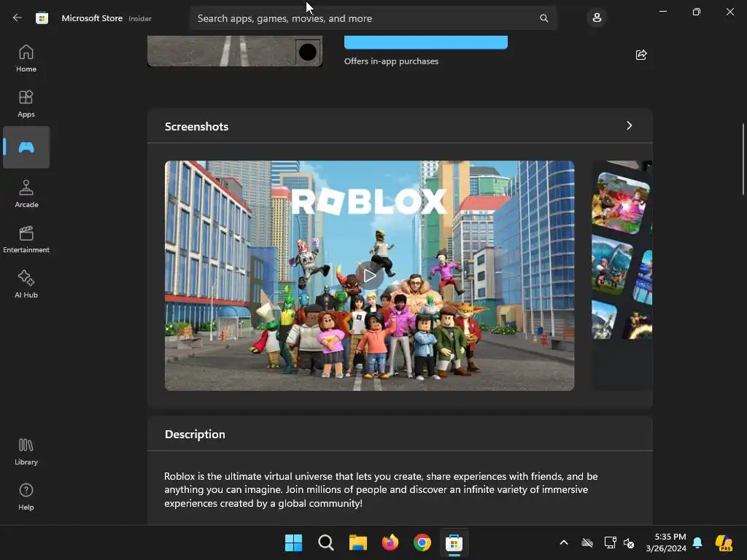Click the OneDrive cloud tray icon
The height and width of the screenshot is (560, 747).
[x=587, y=542]
